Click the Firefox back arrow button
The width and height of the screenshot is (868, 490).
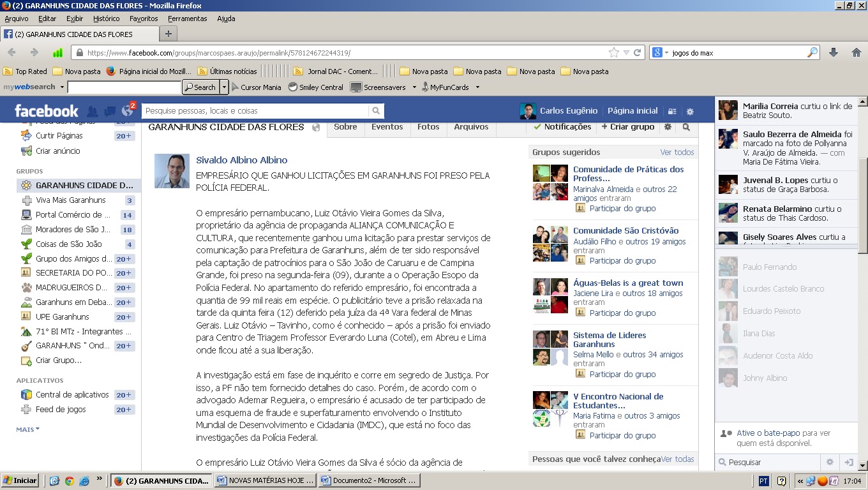coord(12,52)
